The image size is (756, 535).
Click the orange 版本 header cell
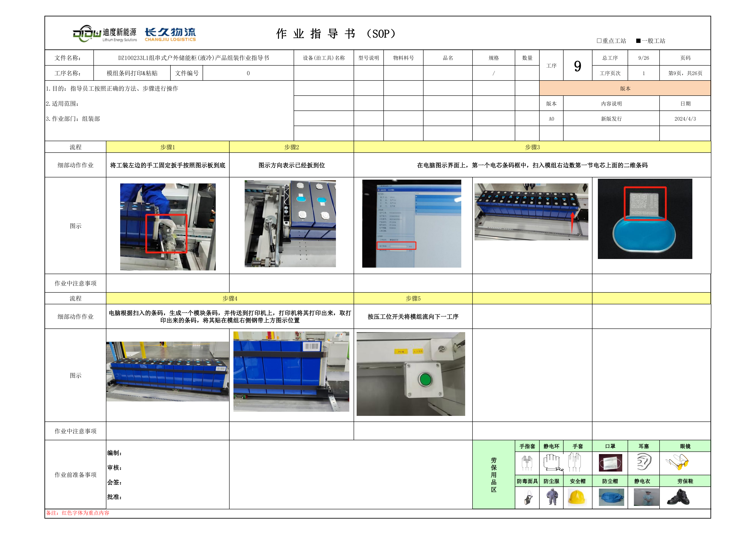[625, 88]
